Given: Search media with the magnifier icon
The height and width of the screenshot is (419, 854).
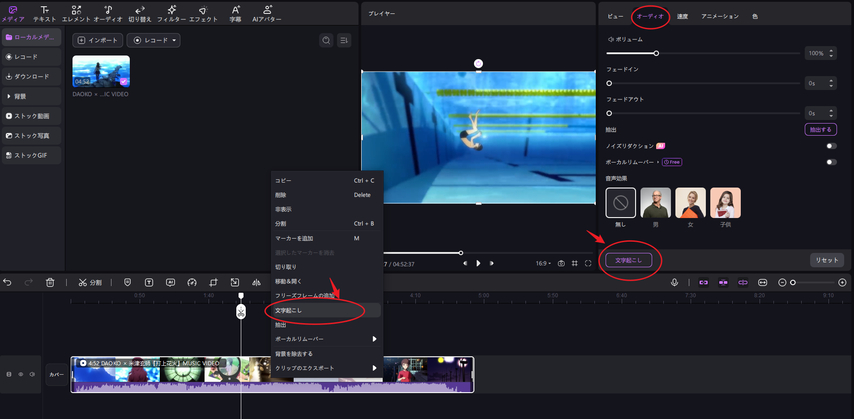Looking at the screenshot, I should pos(326,40).
